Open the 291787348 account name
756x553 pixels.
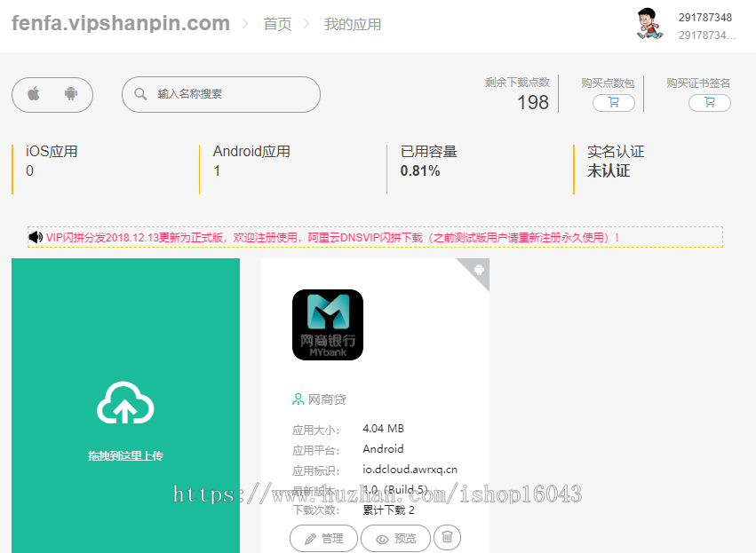704,18
